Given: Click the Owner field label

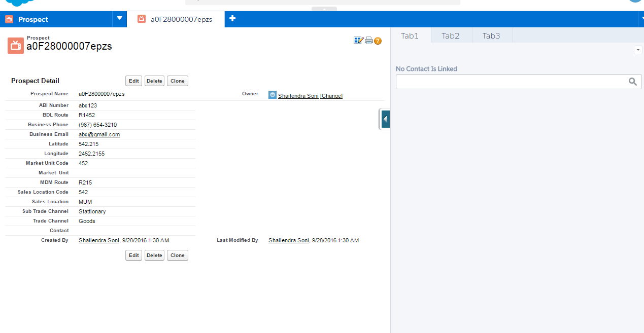Looking at the screenshot, I should 250,94.
